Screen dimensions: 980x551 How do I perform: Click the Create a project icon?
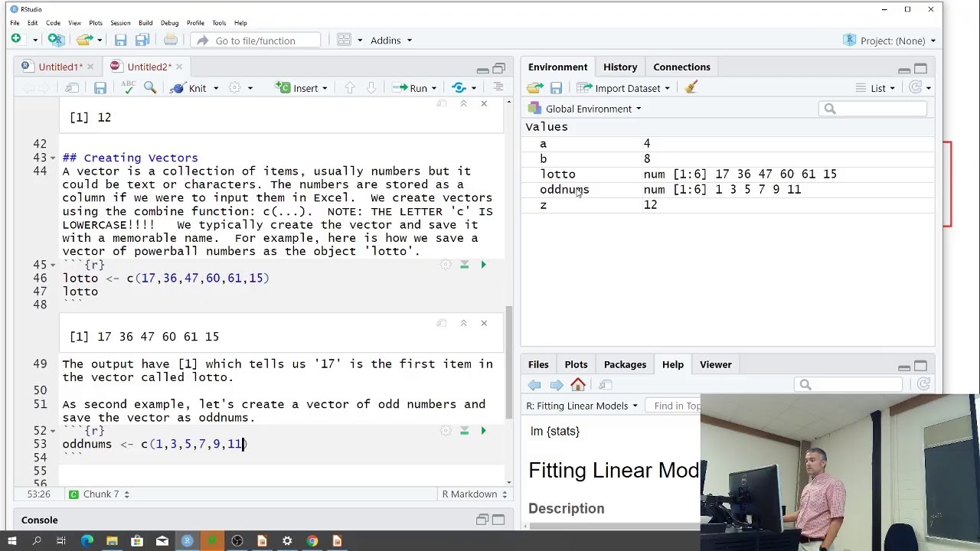[x=56, y=40]
